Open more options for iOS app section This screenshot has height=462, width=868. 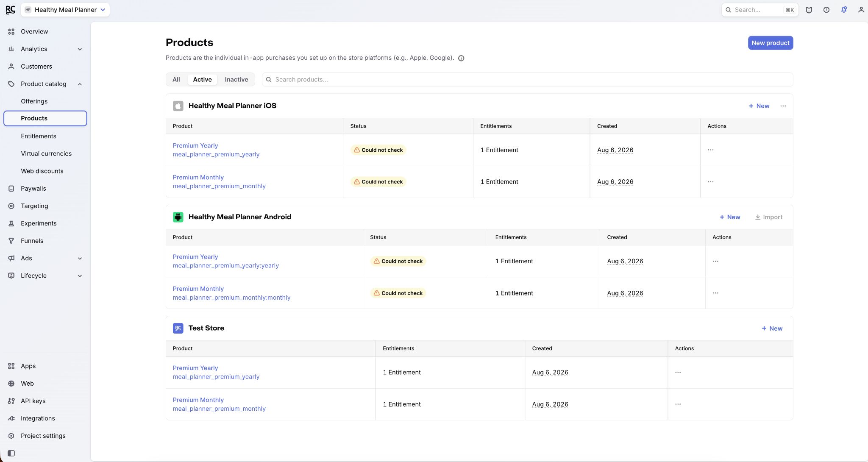783,106
